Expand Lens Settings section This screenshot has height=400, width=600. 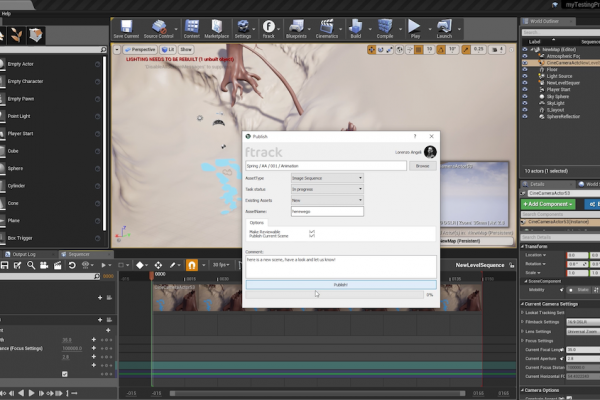(x=523, y=331)
